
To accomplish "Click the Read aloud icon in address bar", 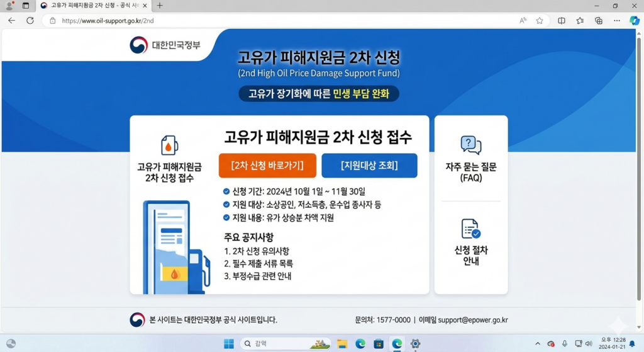I will pyautogui.click(x=523, y=21).
